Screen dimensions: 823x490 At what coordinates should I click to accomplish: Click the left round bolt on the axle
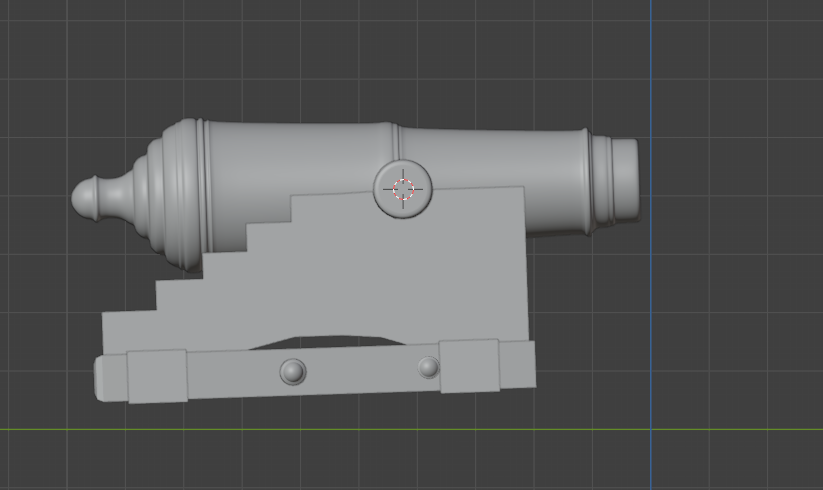pyautogui.click(x=292, y=372)
